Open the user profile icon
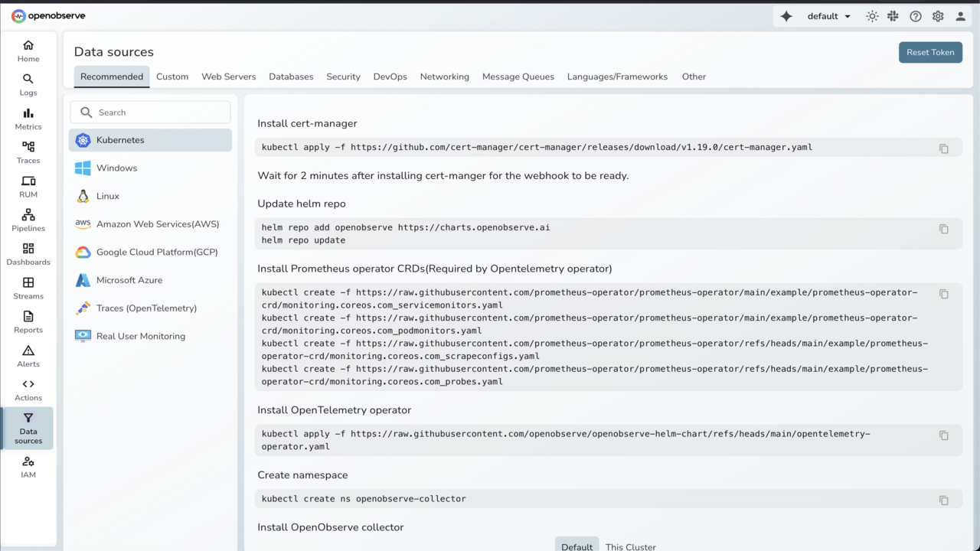 point(960,16)
